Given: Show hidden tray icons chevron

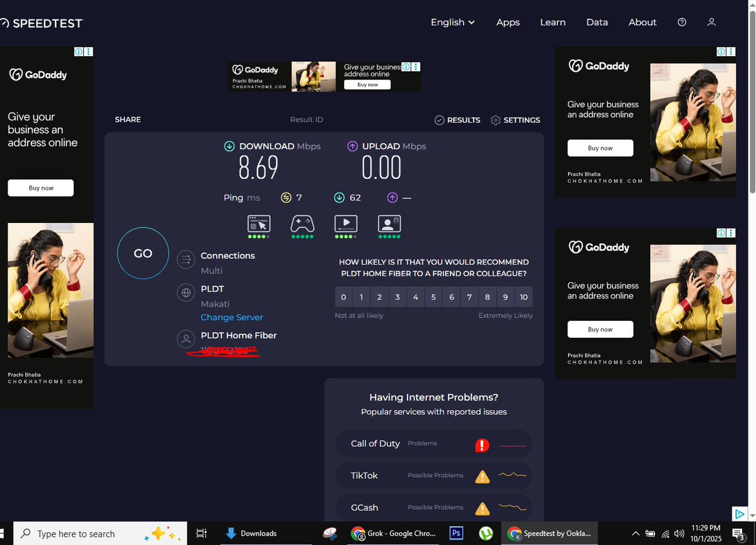Looking at the screenshot, I should pyautogui.click(x=635, y=534).
